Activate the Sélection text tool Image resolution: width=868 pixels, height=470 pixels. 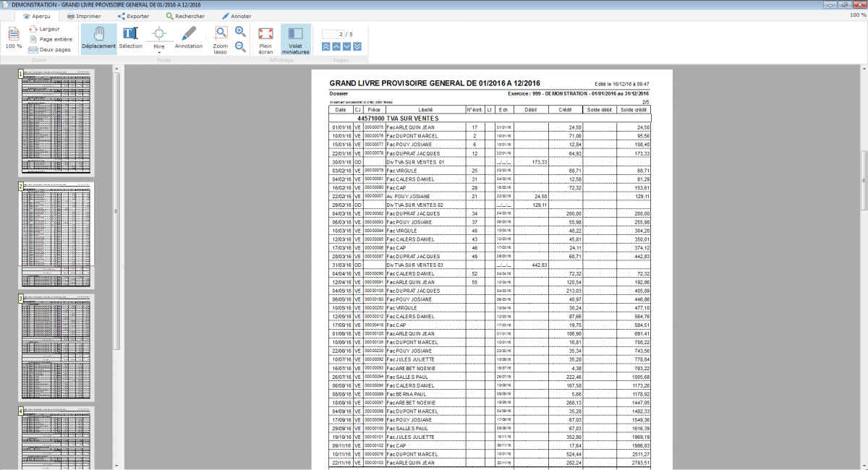point(131,39)
